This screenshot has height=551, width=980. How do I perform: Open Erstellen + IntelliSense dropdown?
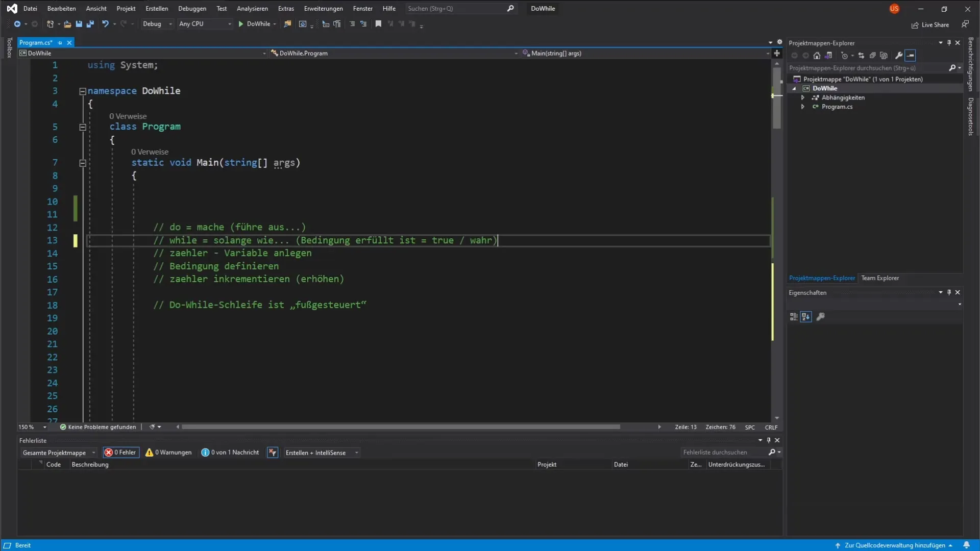point(322,453)
